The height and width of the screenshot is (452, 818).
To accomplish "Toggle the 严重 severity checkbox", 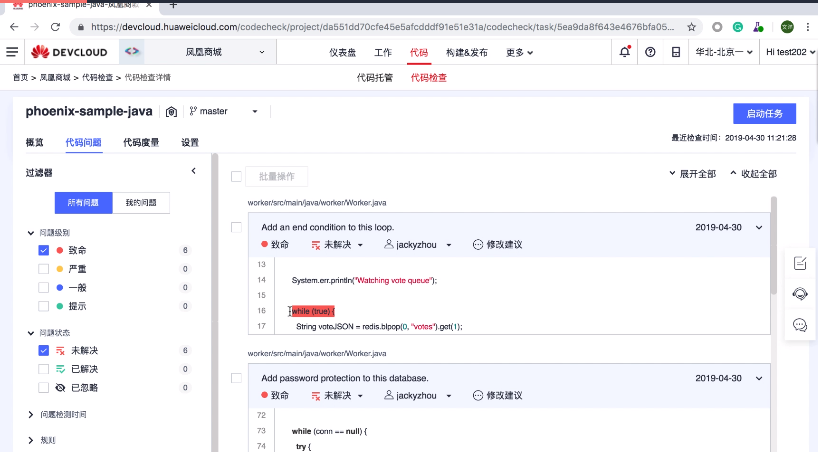I will 44,269.
